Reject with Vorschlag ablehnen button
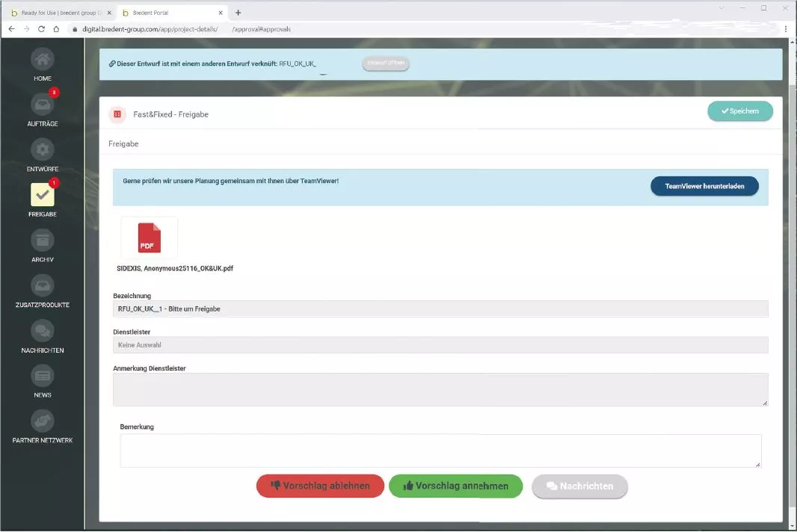This screenshot has height=532, width=797. coord(320,486)
